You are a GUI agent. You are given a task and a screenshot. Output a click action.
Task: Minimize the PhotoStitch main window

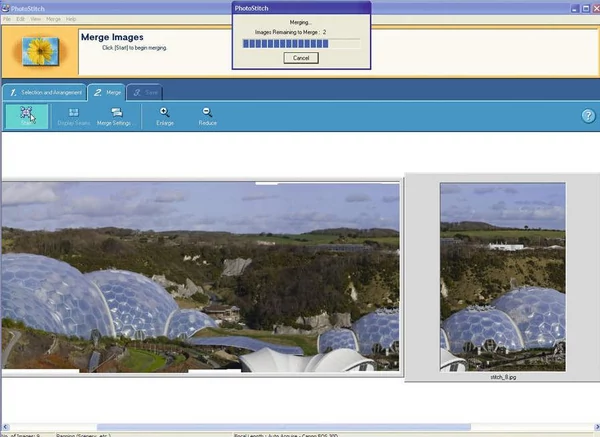[574, 8]
